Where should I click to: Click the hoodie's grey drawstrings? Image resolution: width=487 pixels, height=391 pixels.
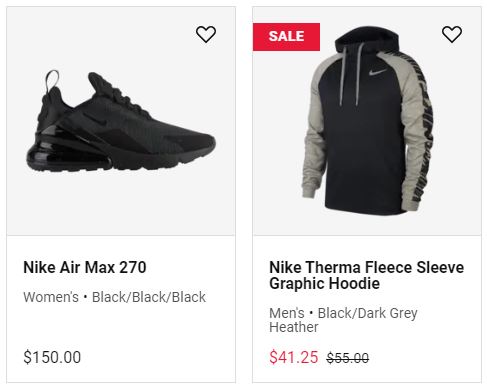pyautogui.click(x=350, y=75)
